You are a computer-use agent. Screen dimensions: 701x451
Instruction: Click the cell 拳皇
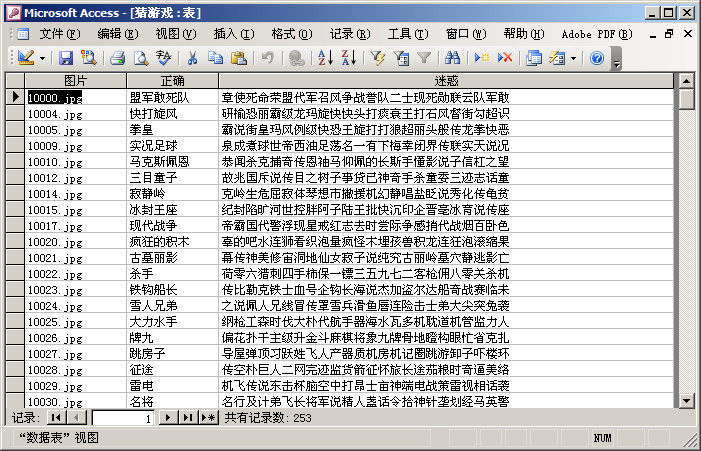[173, 130]
